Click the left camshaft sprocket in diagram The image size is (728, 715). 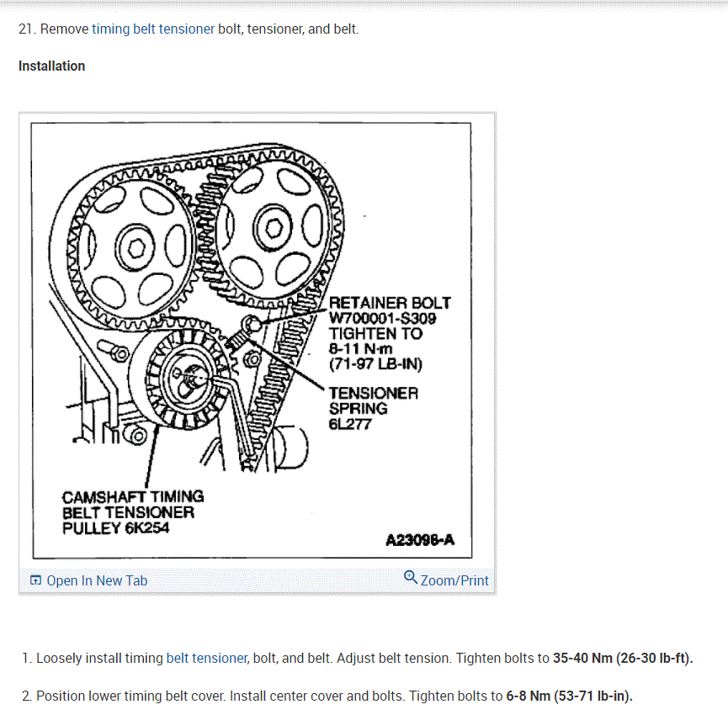[136, 249]
